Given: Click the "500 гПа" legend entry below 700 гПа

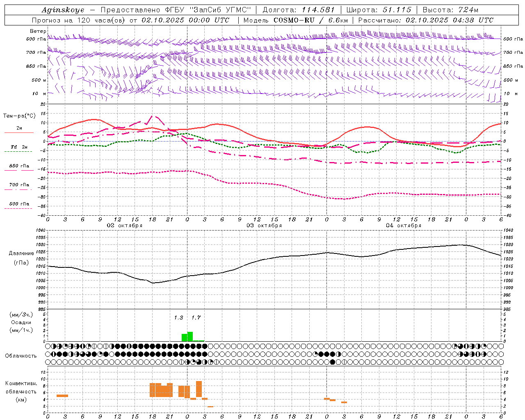Looking at the screenshot, I should 19,203.
